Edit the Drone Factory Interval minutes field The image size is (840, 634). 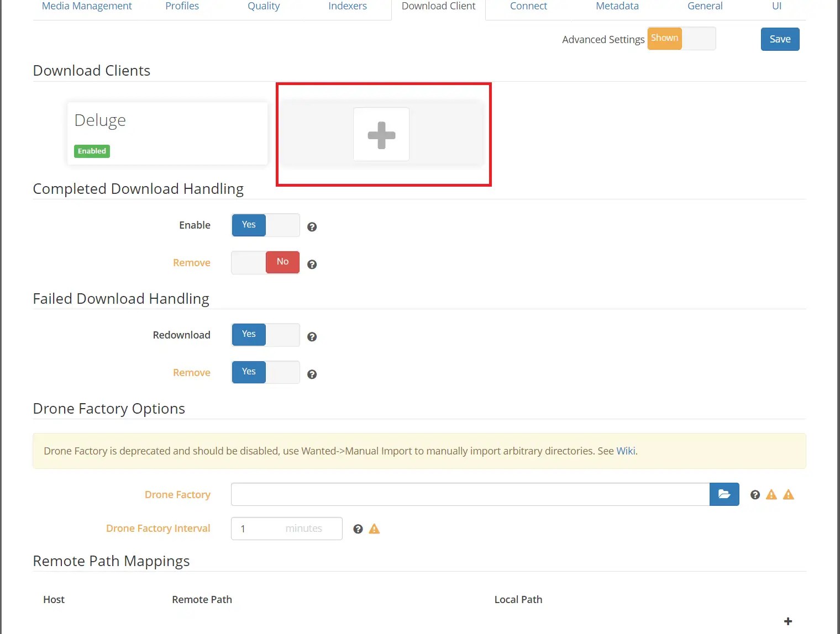pos(287,529)
